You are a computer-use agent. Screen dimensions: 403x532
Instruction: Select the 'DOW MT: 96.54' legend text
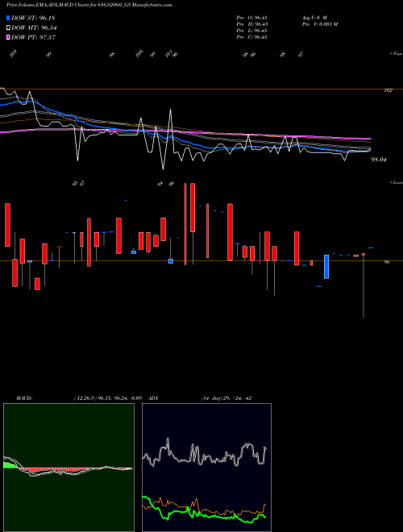coord(34,27)
